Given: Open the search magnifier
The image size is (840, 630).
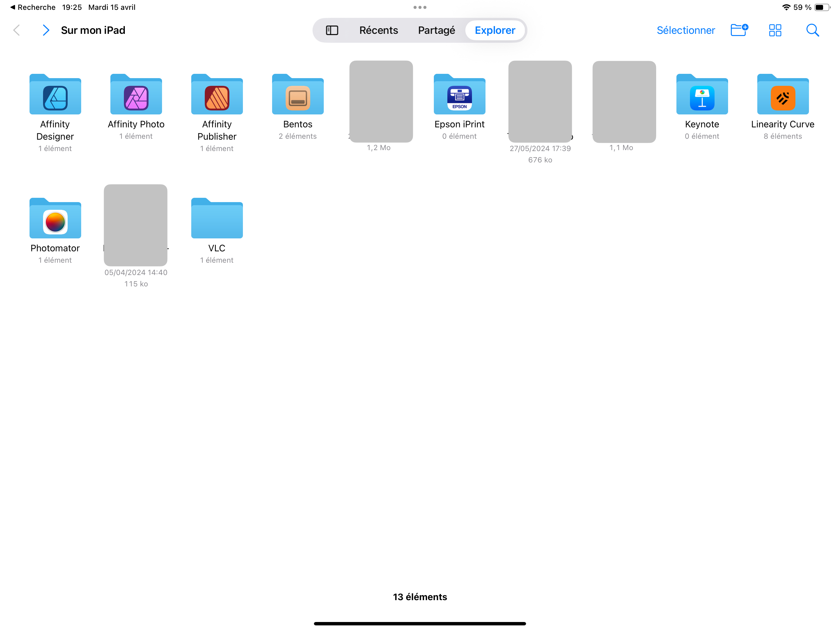Looking at the screenshot, I should [x=812, y=30].
